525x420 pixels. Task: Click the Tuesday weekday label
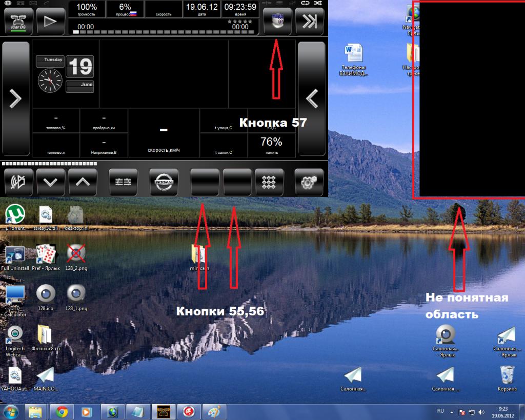[50, 61]
